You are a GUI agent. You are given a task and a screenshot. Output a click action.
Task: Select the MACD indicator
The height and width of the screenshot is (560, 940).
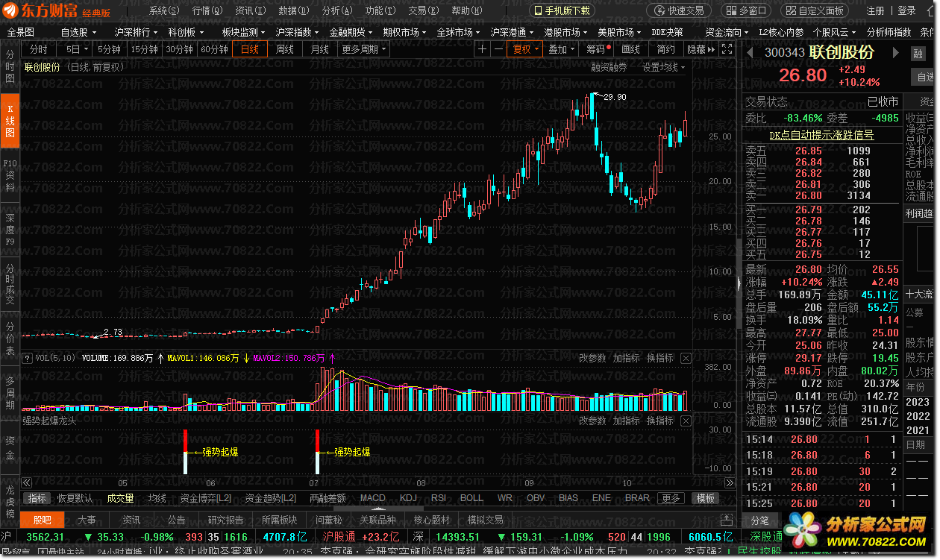372,498
